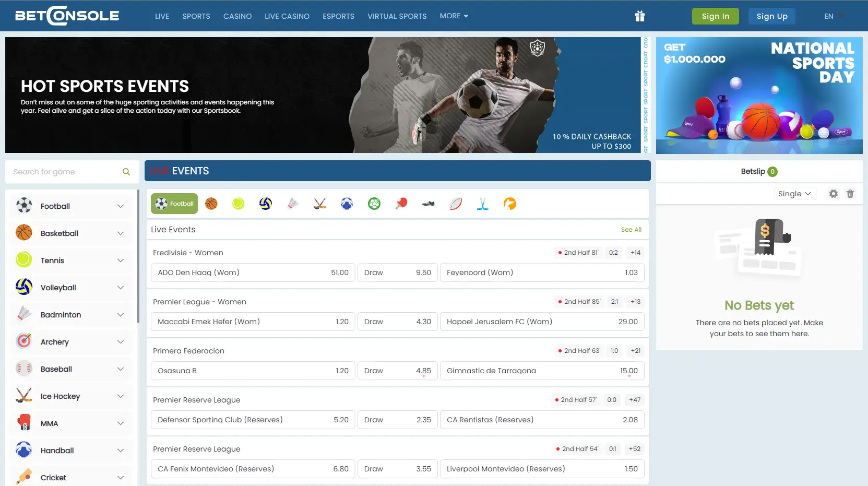Go to the LIVE section
The width and height of the screenshot is (868, 486).
pyautogui.click(x=162, y=16)
